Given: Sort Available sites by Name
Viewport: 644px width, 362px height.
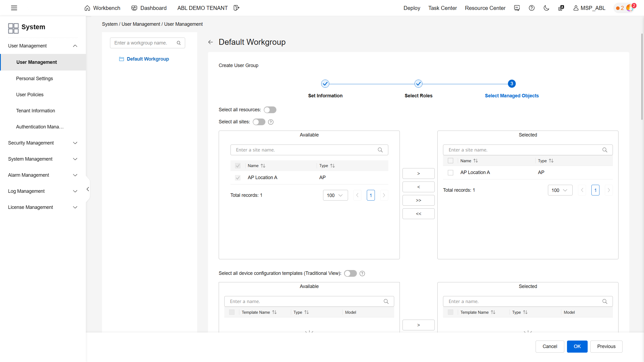Looking at the screenshot, I should tap(263, 166).
